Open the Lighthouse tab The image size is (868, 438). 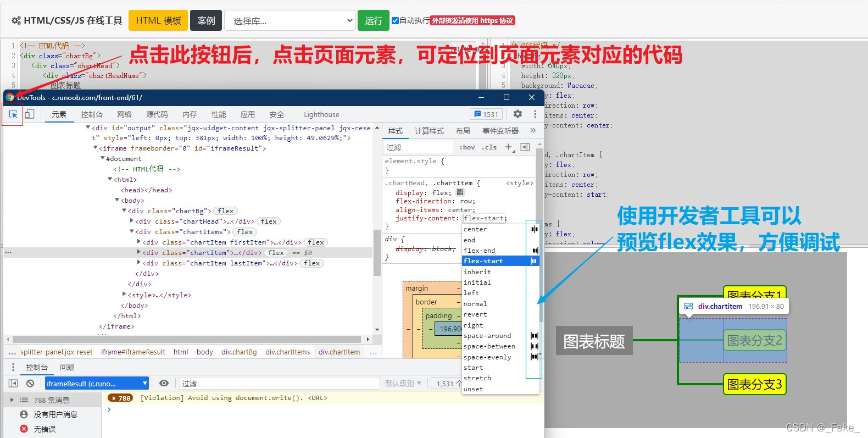point(321,114)
